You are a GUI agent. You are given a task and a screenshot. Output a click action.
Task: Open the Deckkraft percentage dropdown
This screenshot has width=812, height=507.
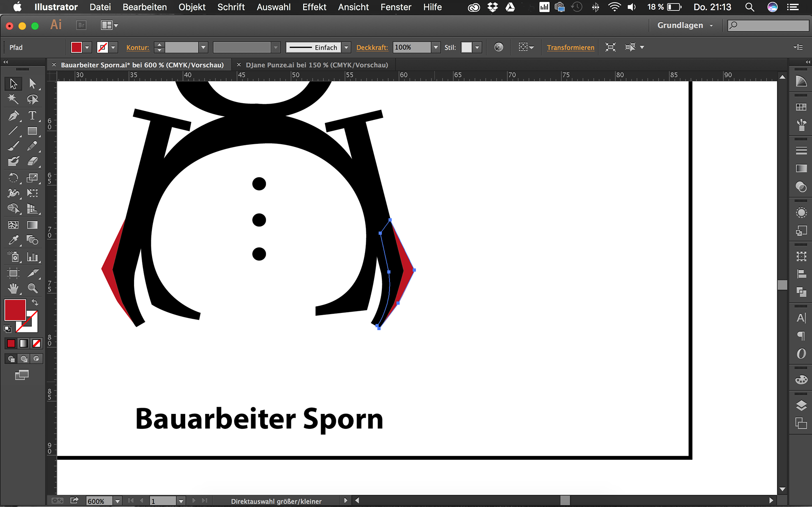pyautogui.click(x=436, y=47)
